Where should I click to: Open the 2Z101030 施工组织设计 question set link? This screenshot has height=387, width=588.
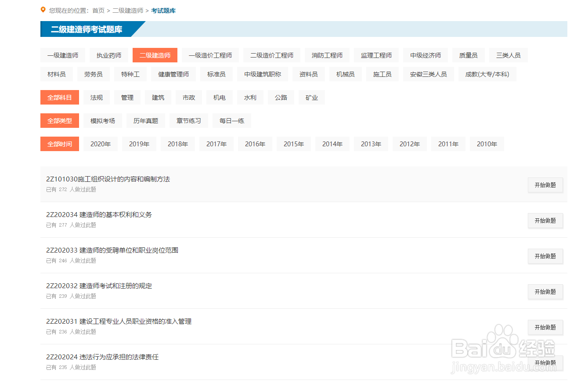108,179
